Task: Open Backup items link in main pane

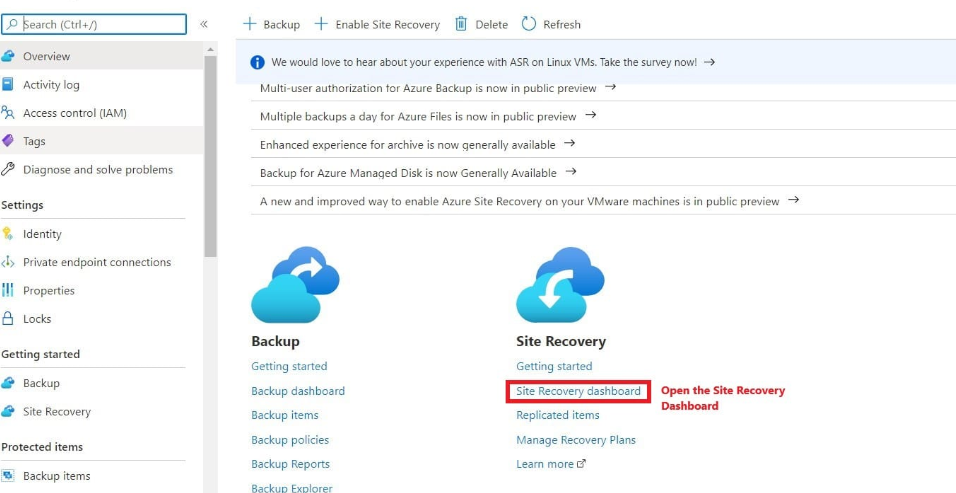Action: tap(285, 415)
